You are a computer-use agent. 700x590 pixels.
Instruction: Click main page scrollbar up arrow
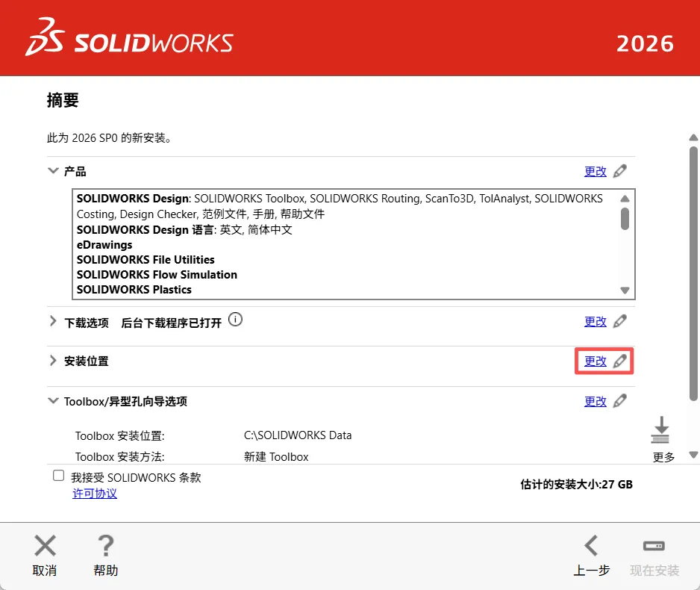[693, 137]
